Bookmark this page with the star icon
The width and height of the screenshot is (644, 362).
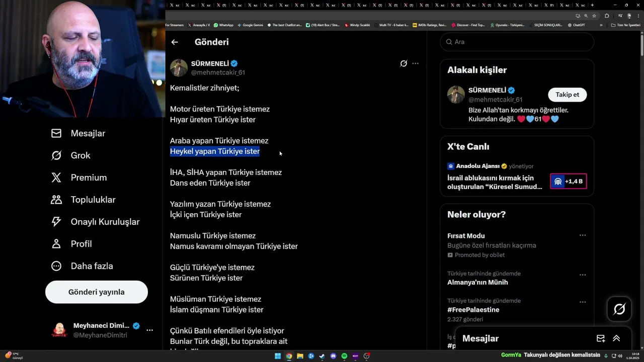click(x=594, y=16)
